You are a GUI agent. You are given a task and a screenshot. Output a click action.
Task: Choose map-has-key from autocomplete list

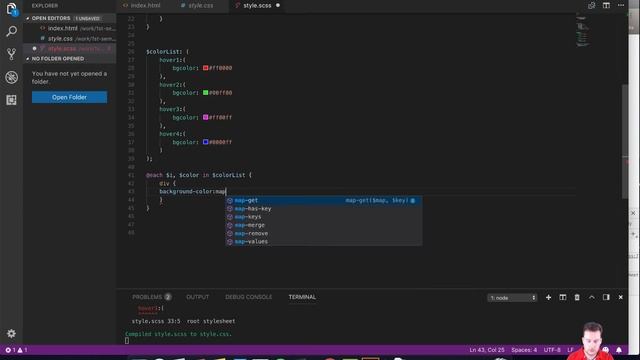324,209
